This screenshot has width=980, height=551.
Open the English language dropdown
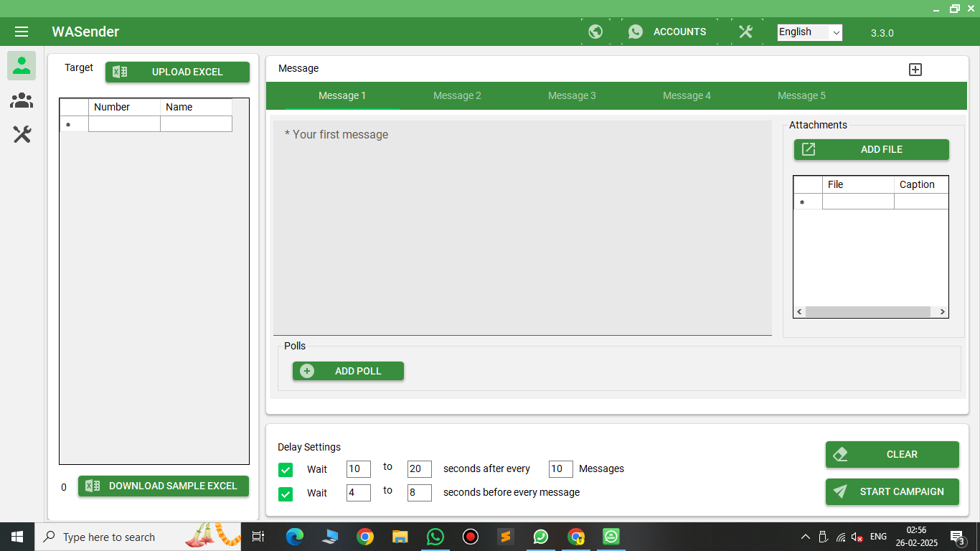click(809, 32)
